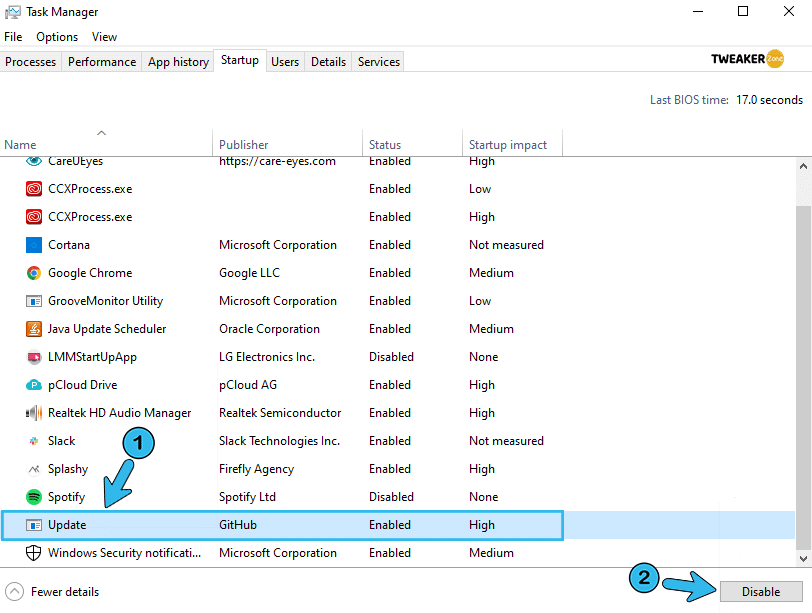Sort by the Status column header
The image size is (812, 613).
tap(412, 141)
